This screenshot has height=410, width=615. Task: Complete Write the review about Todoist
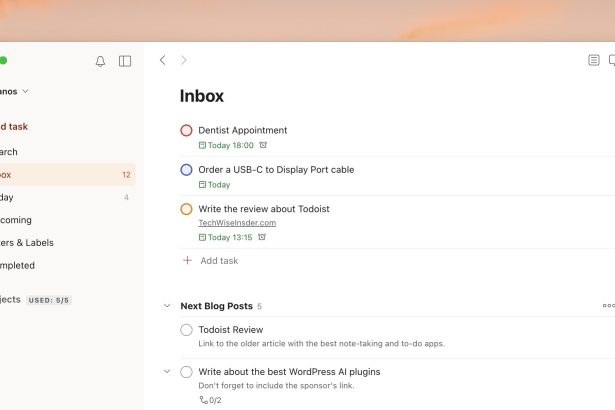186,209
